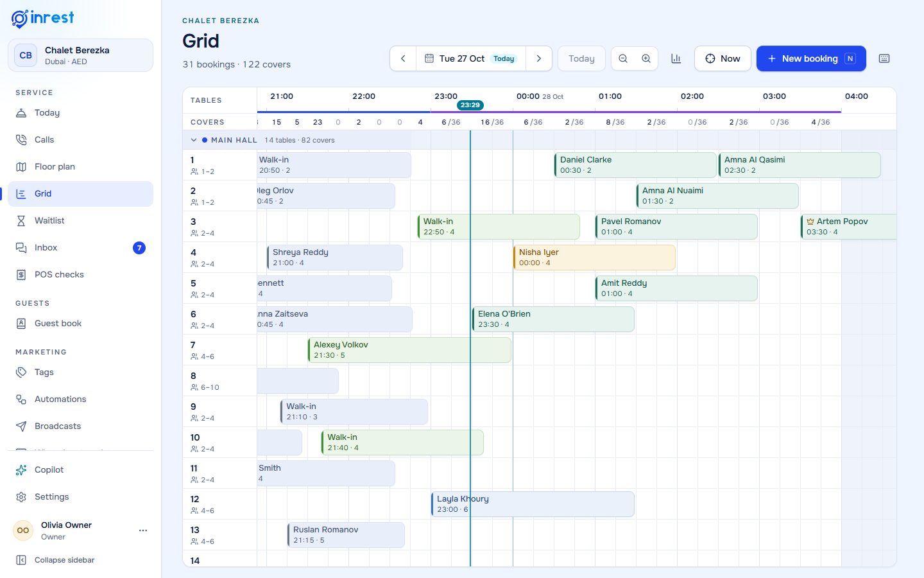Jump to Now on the timeline

pyautogui.click(x=723, y=58)
